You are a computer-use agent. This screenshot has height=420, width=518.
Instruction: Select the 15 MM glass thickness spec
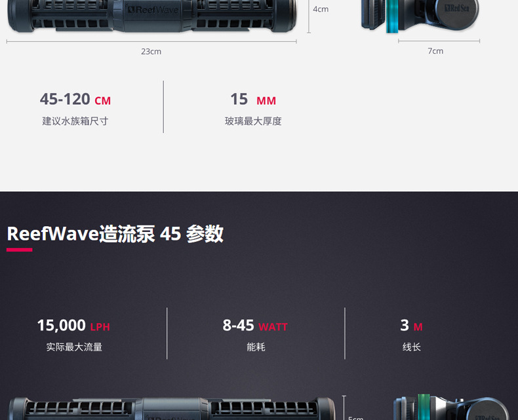[253, 99]
